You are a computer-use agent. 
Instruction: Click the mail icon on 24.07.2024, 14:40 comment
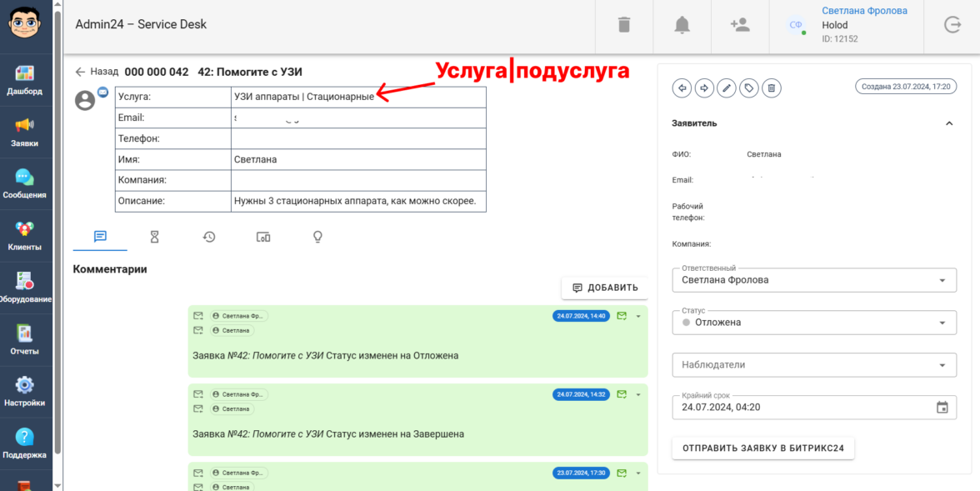point(622,316)
